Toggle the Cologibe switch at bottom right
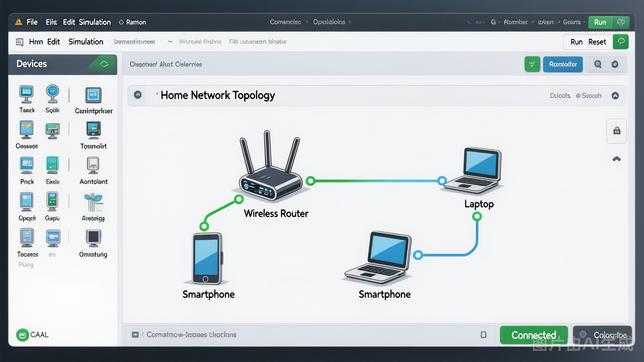This screenshot has height=362, width=644. point(602,335)
